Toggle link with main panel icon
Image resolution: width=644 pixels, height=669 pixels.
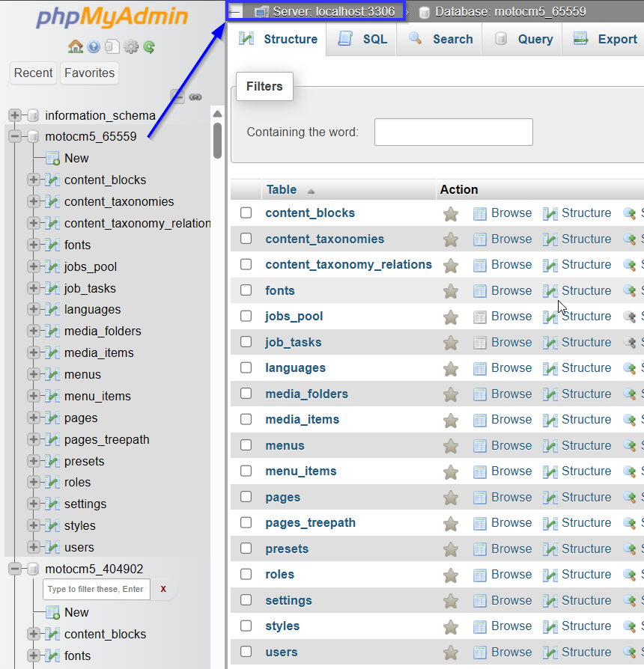[x=195, y=97]
